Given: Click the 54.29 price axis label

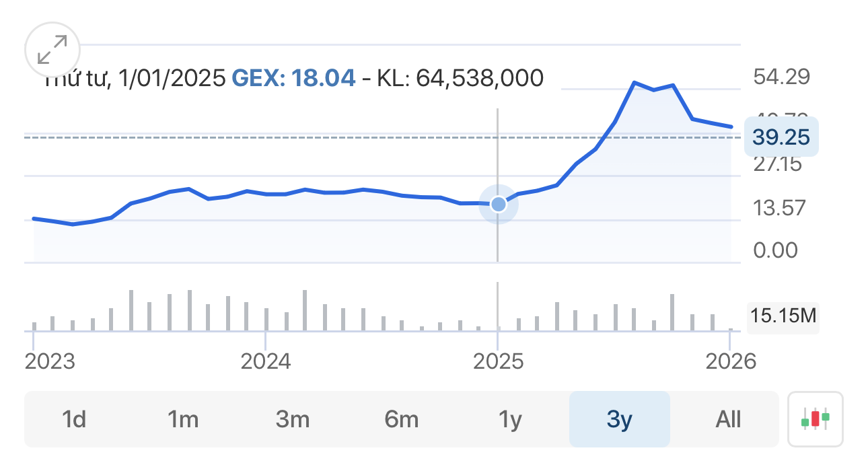Looking at the screenshot, I should click(781, 77).
